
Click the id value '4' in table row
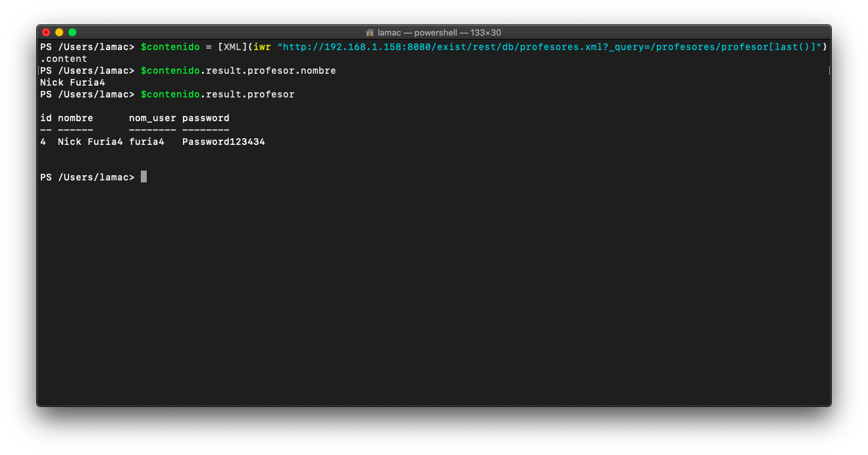coord(43,142)
